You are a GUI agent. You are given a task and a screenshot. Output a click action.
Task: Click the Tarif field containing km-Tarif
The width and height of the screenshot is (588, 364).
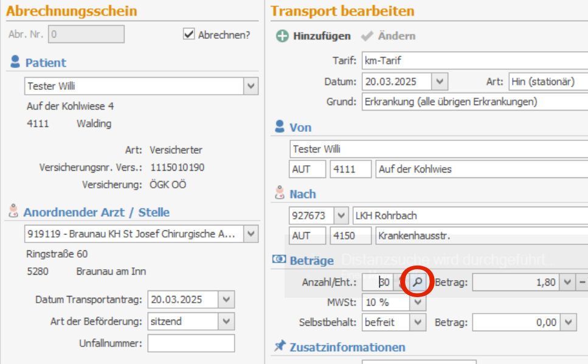coord(474,61)
